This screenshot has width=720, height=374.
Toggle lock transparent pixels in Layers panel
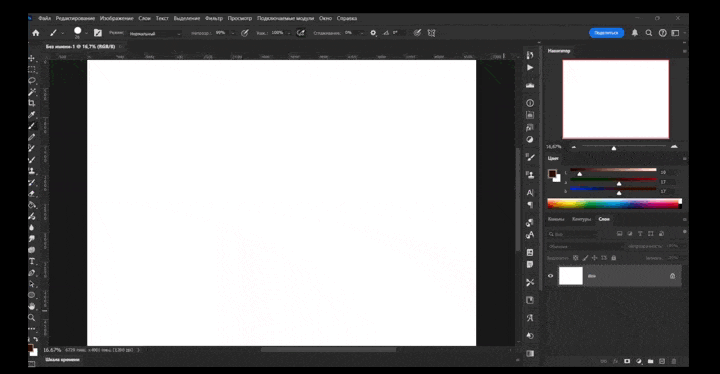tap(575, 258)
